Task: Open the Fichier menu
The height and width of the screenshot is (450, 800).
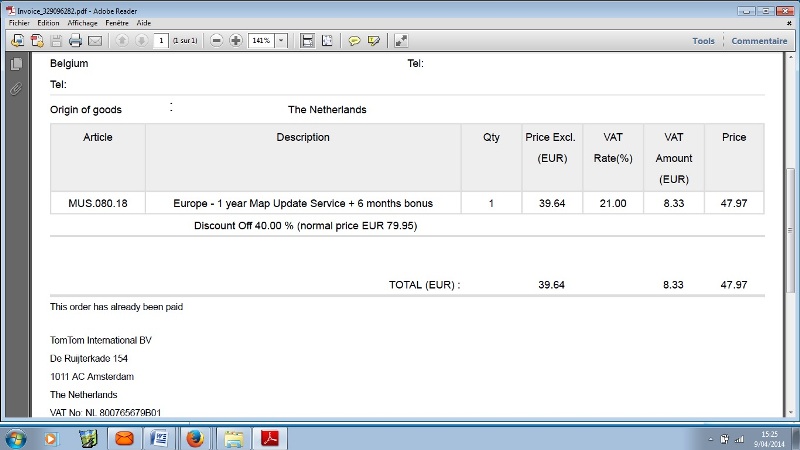Action: [20, 22]
